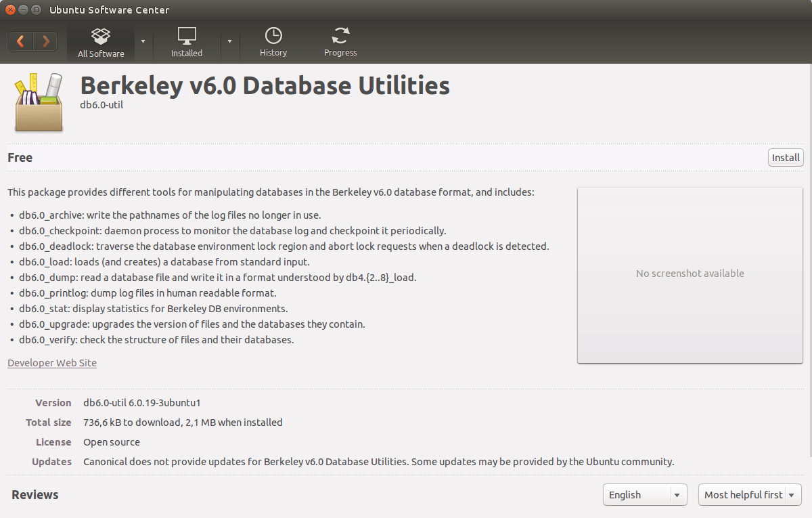This screenshot has height=518, width=812.
Task: Click the Open source license value
Action: tap(112, 442)
